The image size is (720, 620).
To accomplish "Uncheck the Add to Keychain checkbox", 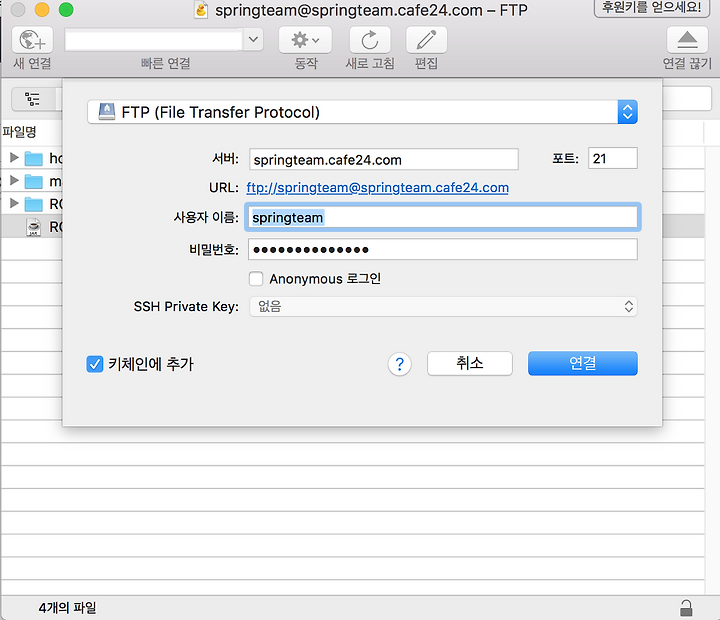I will coord(95,364).
